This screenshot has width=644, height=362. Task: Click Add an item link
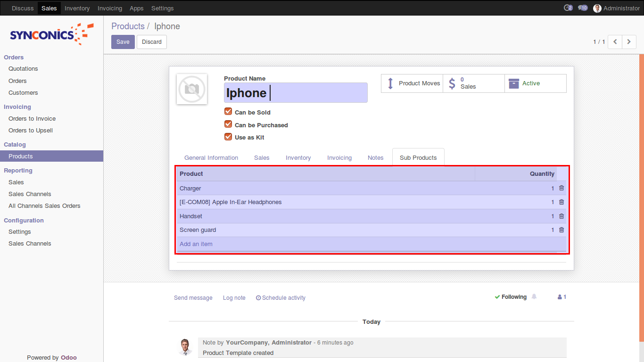coord(196,244)
